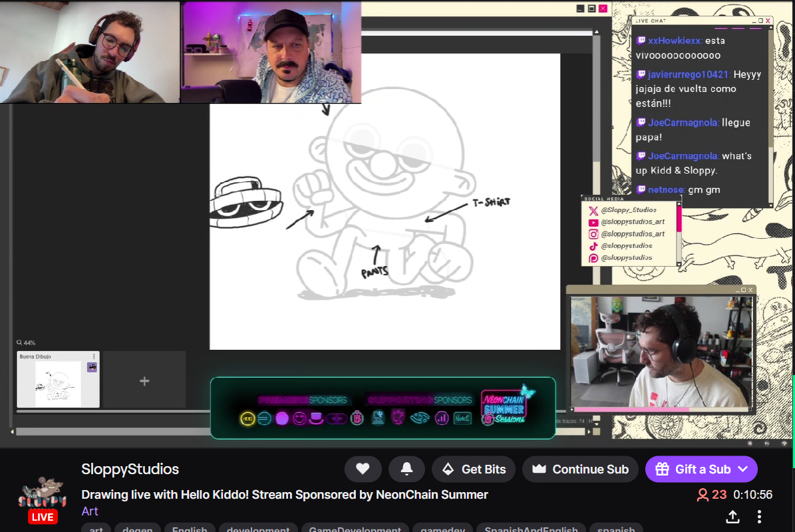Select the 'art' tag
The width and height of the screenshot is (795, 532).
point(96,529)
